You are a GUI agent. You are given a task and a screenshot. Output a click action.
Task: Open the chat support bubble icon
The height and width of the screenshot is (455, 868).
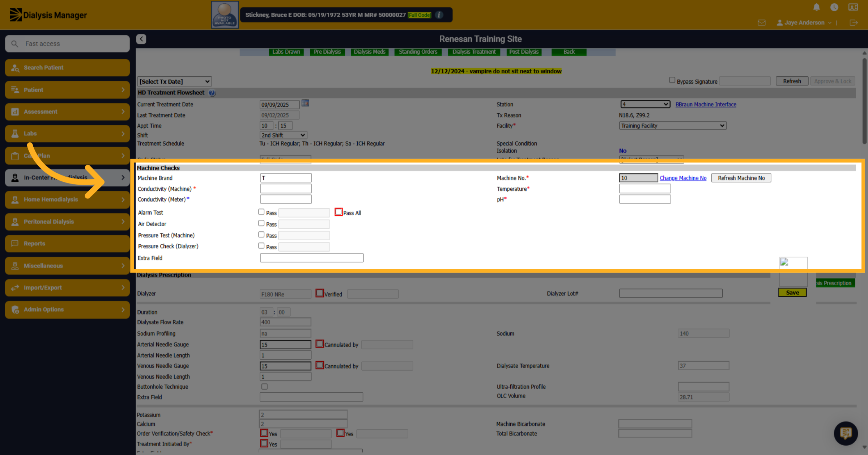coord(846,433)
